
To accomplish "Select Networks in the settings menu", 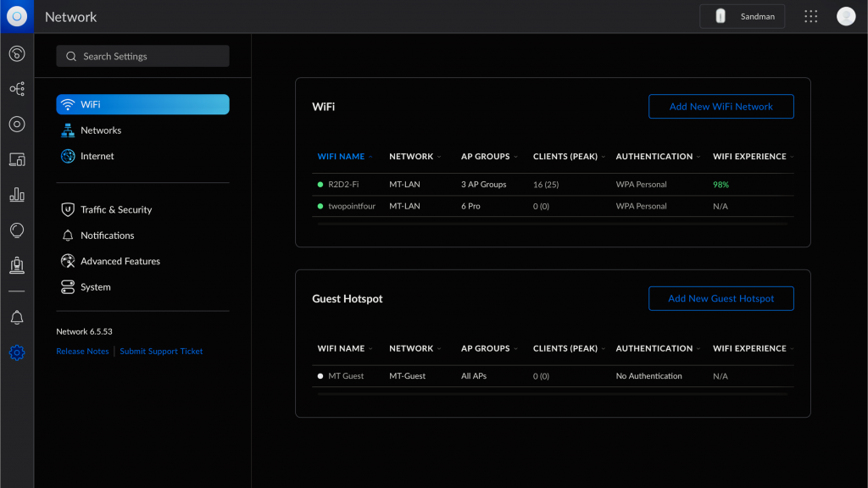I will (101, 130).
